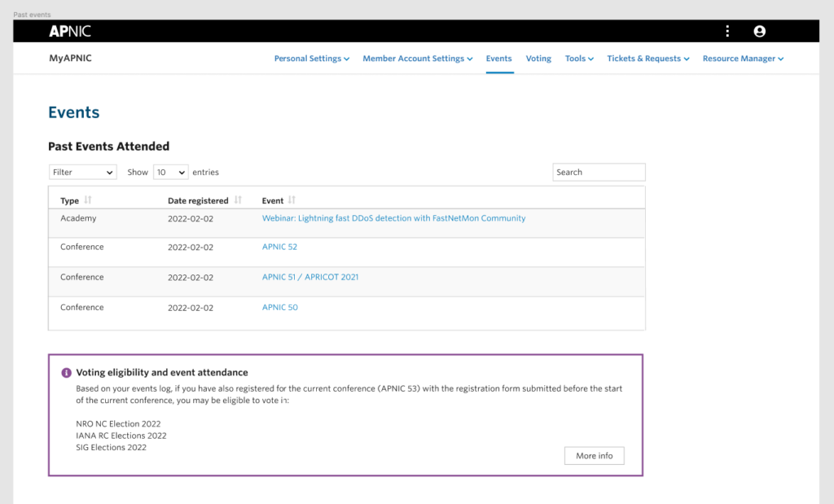Sort table by Type column arrows
This screenshot has width=834, height=504.
pyautogui.click(x=88, y=200)
